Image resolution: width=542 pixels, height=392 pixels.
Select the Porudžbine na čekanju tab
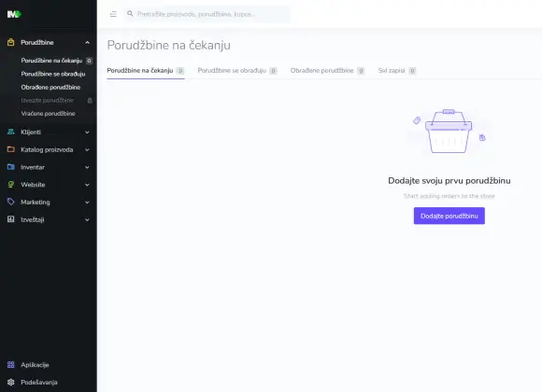point(146,71)
